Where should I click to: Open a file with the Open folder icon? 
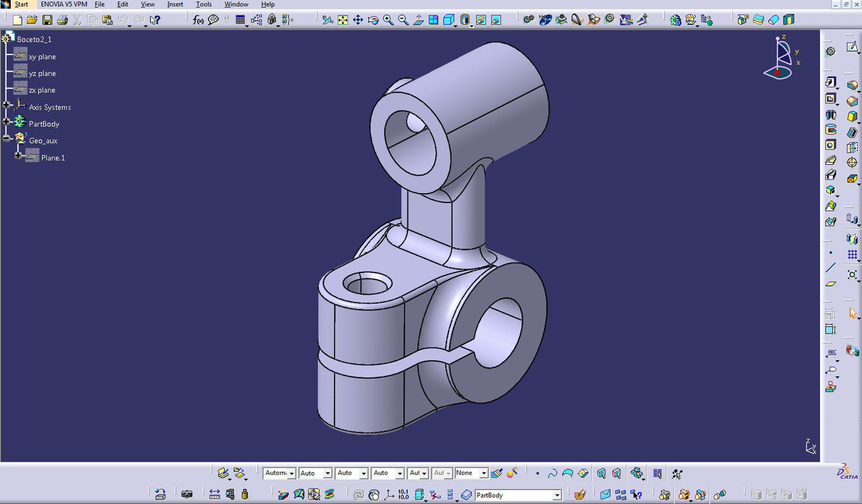pyautogui.click(x=32, y=20)
